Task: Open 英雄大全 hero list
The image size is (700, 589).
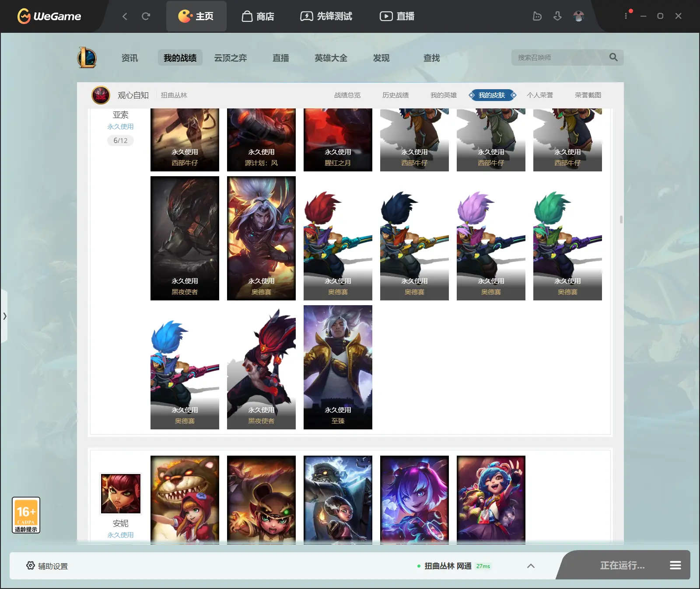Action: pos(331,58)
